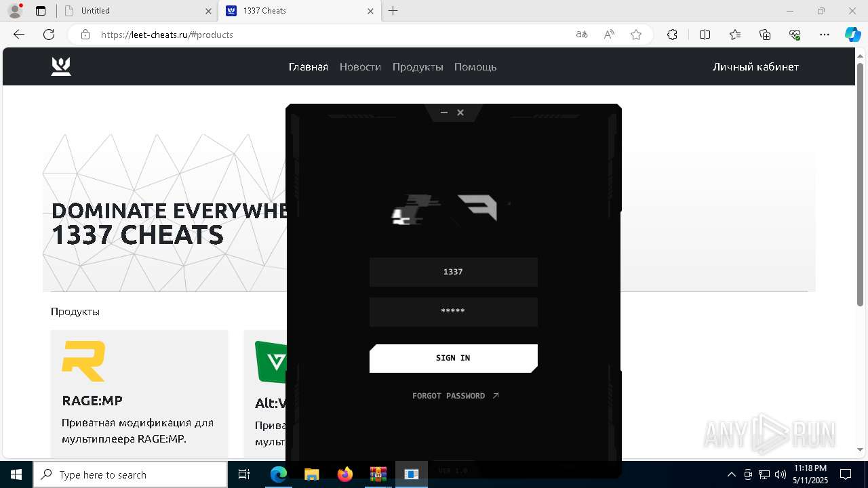The image size is (868, 488).
Task: Go back in the browser
Action: [x=19, y=35]
